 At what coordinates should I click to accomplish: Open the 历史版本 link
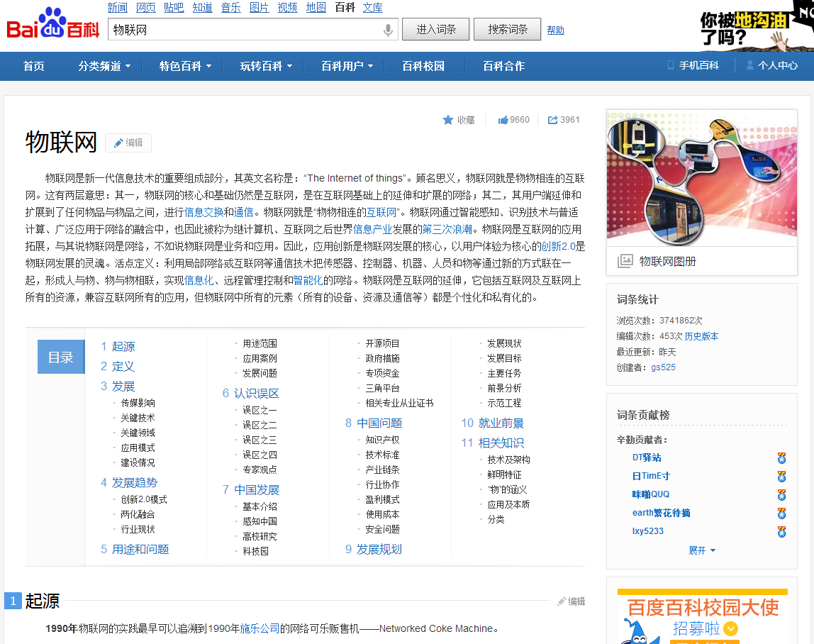pos(701,336)
